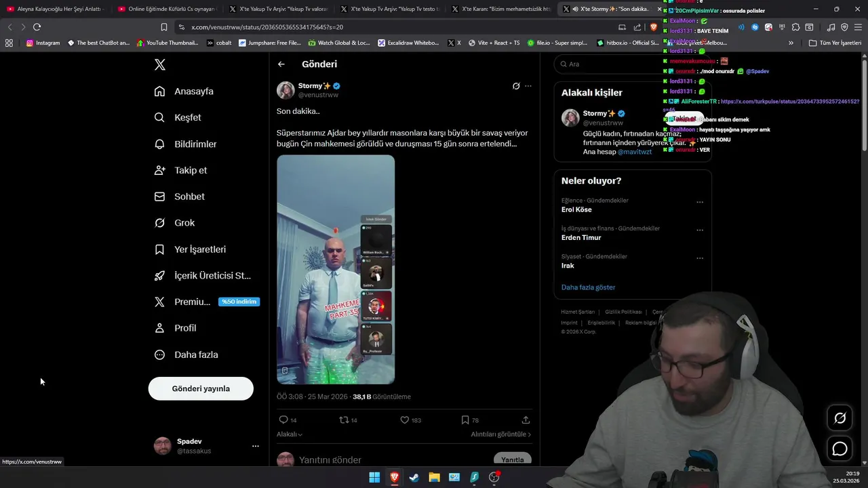Switch to X'te Karan tab
Viewport: 868px width, 488px height.
tap(500, 9)
